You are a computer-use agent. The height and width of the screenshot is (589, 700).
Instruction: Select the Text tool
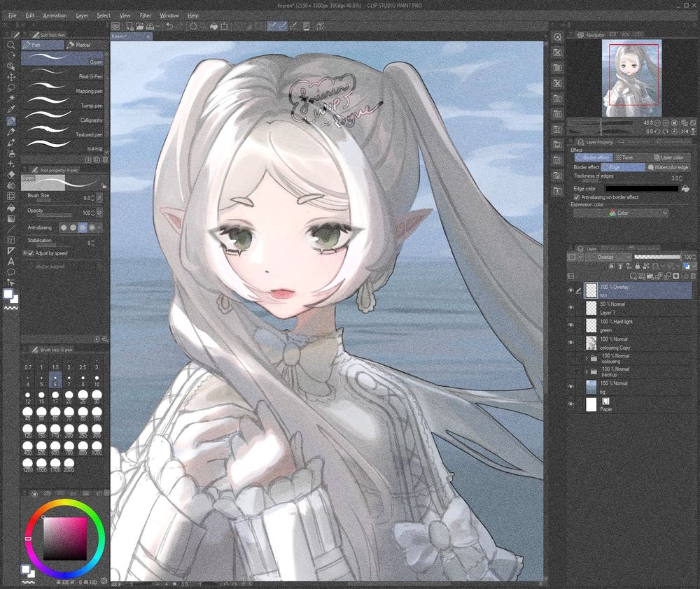click(10, 262)
